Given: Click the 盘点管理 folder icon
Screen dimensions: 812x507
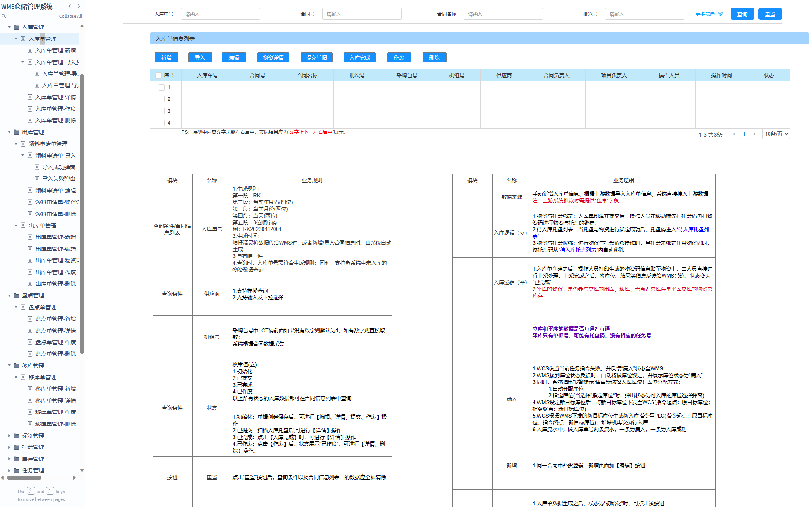Looking at the screenshot, I should 17,295.
